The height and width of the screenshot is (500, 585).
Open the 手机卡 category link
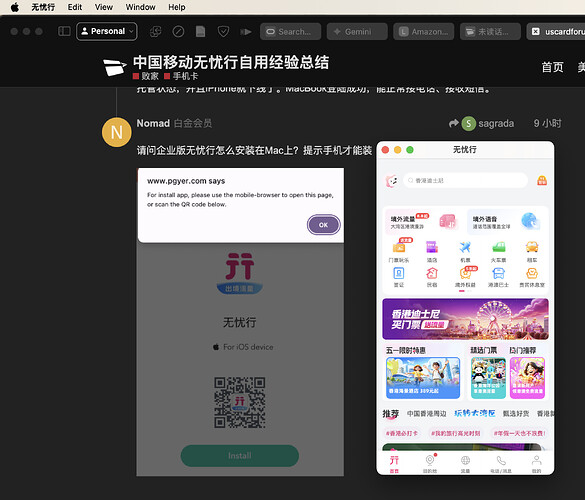click(x=181, y=76)
